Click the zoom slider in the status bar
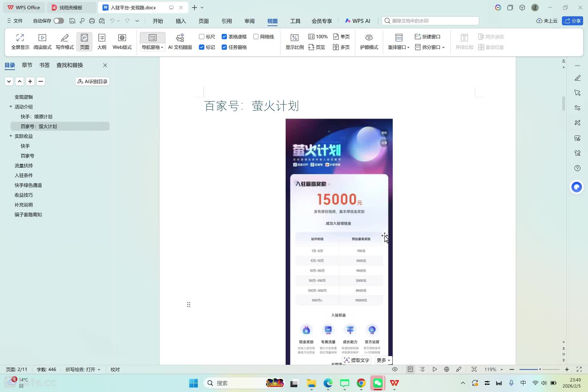This screenshot has width=588, height=392. click(x=540, y=369)
